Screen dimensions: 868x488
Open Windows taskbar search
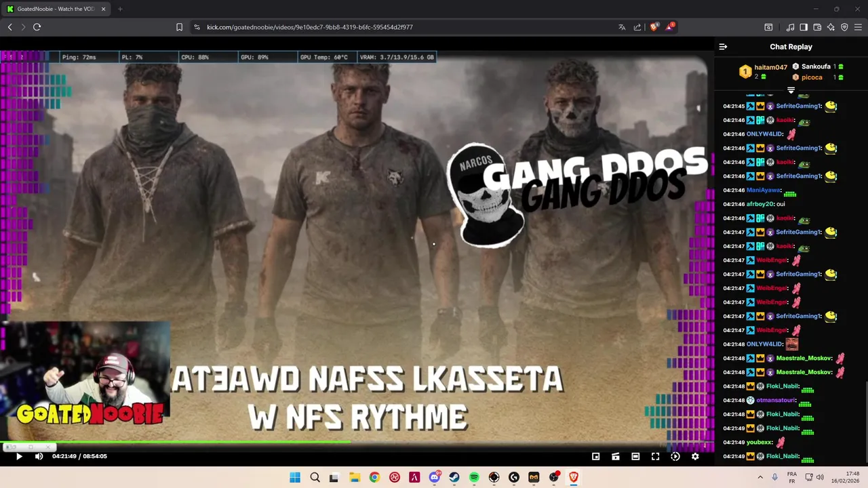[315, 478]
